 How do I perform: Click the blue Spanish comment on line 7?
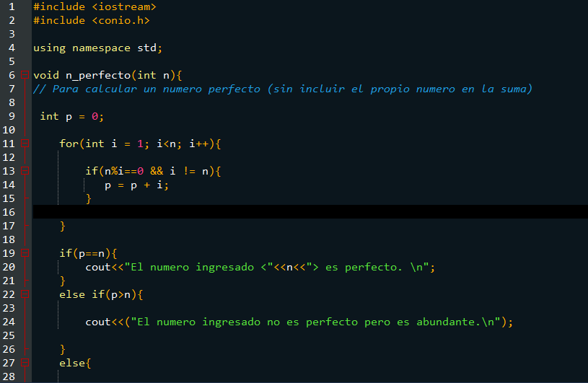coord(283,89)
